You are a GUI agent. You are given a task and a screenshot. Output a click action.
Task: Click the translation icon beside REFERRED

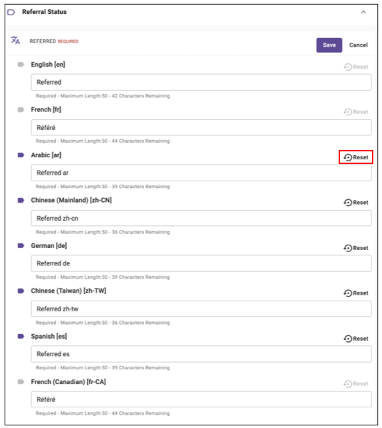click(x=15, y=40)
